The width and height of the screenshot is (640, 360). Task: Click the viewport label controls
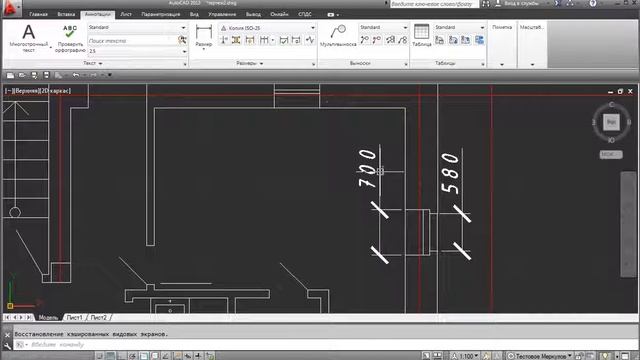tap(38, 91)
